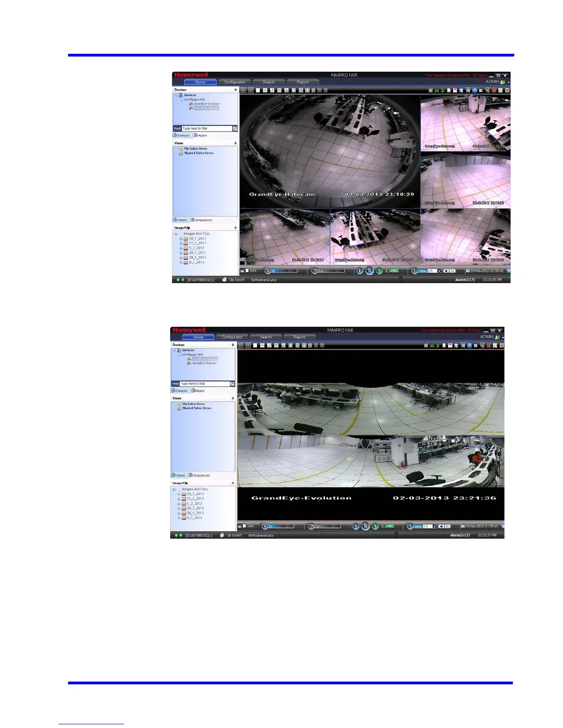
Task: Click ADMIN user icon in top screenshot
Action: click(503, 82)
